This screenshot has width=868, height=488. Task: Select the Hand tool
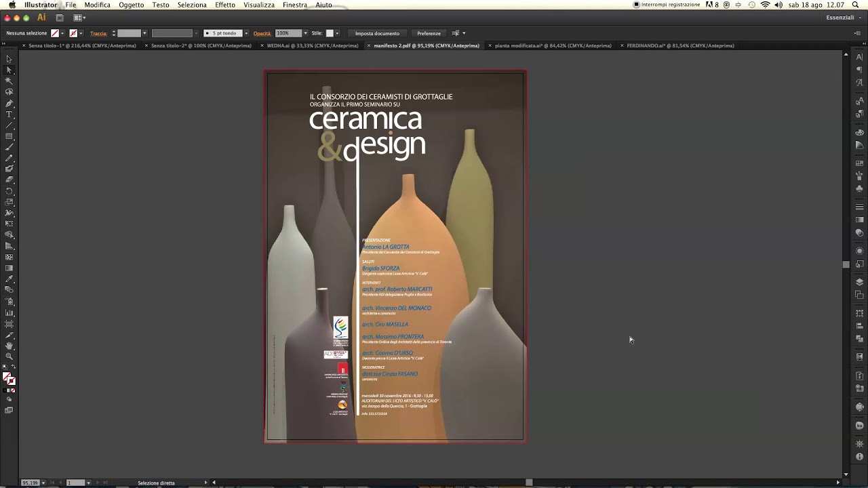pyautogui.click(x=9, y=346)
